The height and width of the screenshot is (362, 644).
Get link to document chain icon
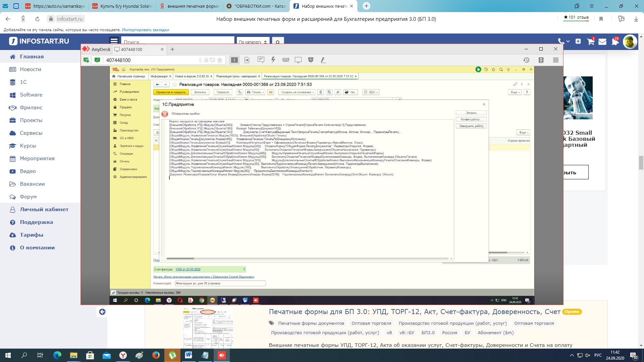coord(515,84)
